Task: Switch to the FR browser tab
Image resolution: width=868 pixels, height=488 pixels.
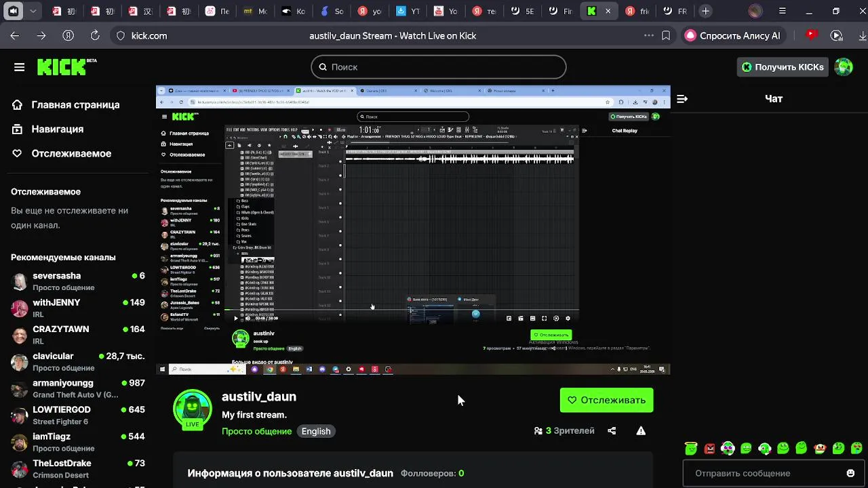Action: coord(675,11)
